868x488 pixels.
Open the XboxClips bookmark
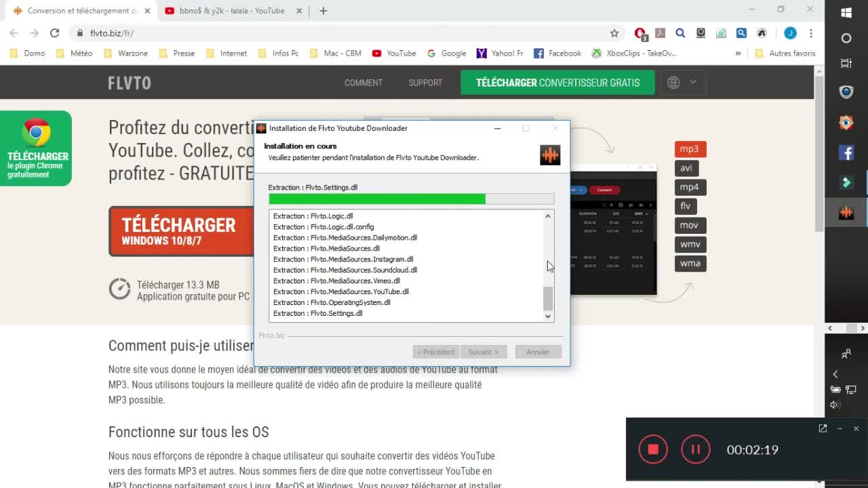tap(634, 54)
